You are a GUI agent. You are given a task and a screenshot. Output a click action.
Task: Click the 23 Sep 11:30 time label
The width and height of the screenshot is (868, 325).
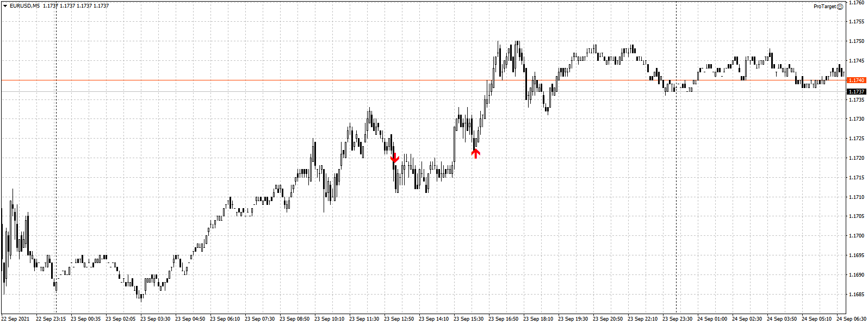tap(364, 319)
